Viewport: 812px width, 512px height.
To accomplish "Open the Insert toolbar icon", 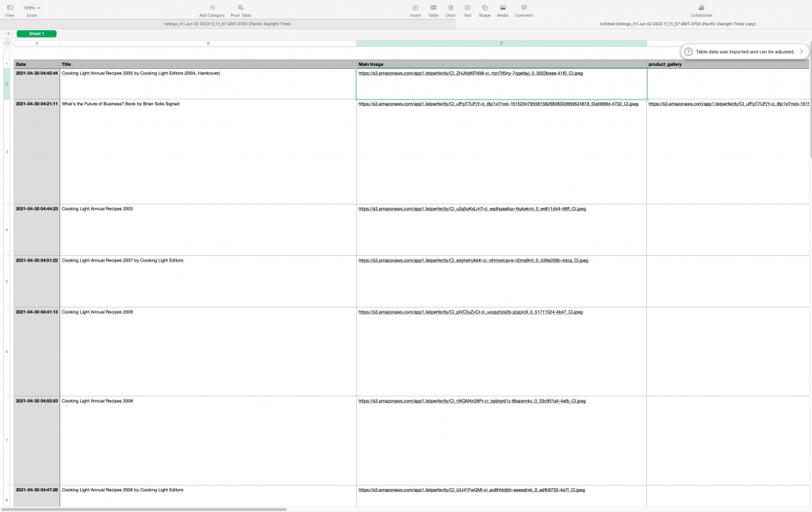I will (416, 8).
